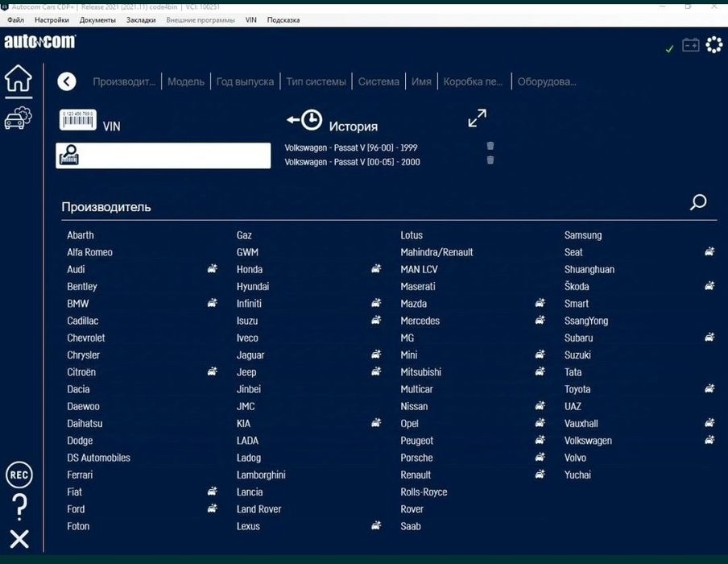Click the car icon next to BMW

click(x=212, y=303)
